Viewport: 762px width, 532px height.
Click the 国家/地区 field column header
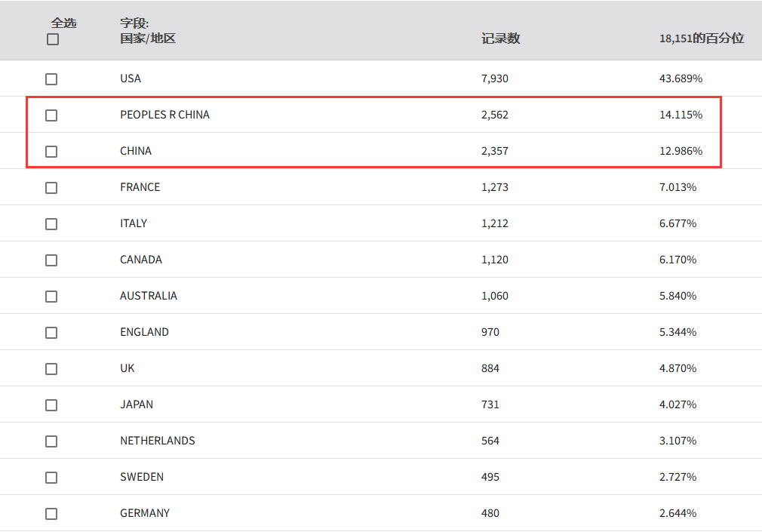[148, 38]
